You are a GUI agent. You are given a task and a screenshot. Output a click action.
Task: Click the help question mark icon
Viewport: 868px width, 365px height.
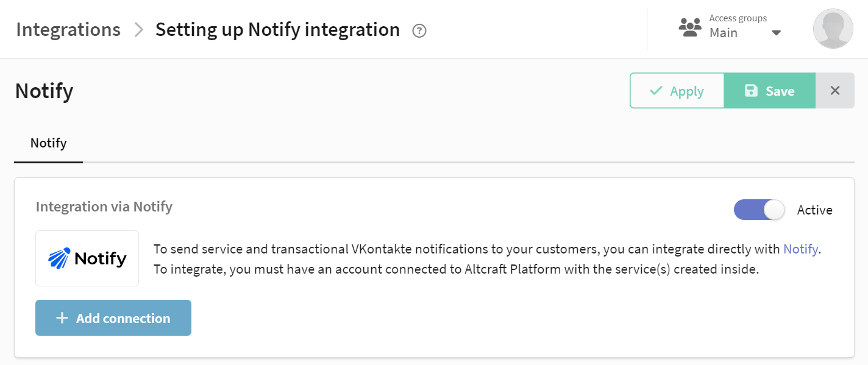coord(419,30)
